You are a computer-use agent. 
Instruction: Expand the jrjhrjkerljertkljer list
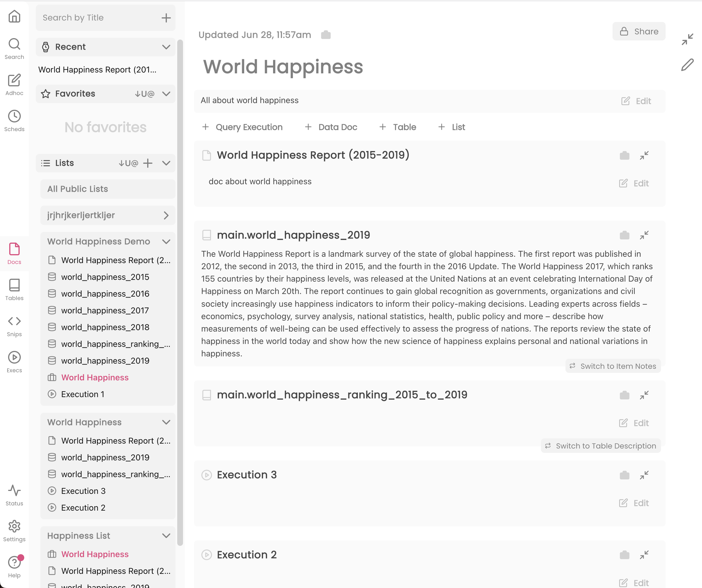tap(166, 215)
